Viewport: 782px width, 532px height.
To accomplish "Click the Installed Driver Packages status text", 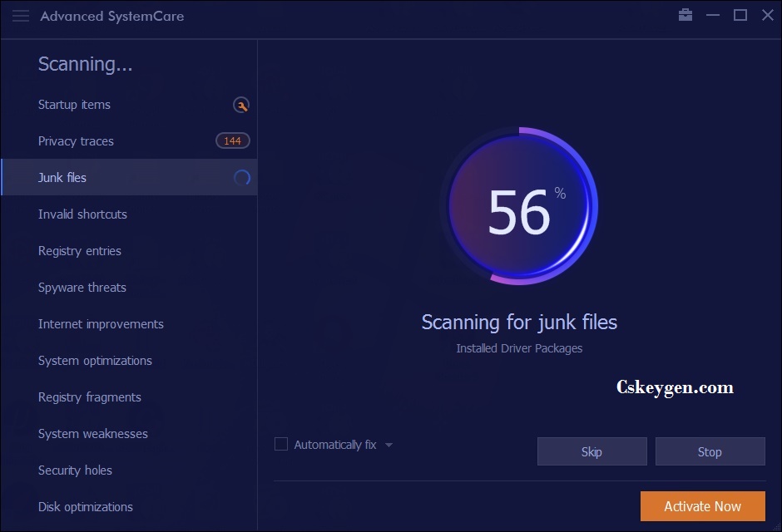I will click(x=519, y=348).
